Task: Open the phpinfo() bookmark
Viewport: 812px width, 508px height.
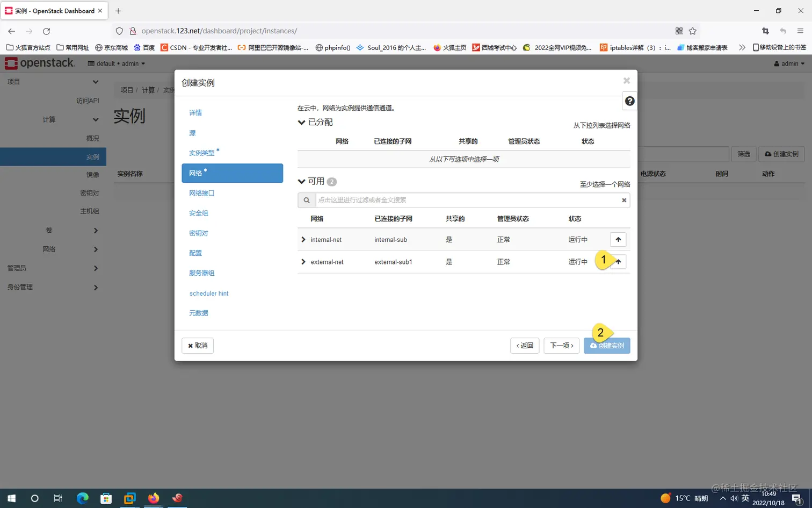Action: 333,47
